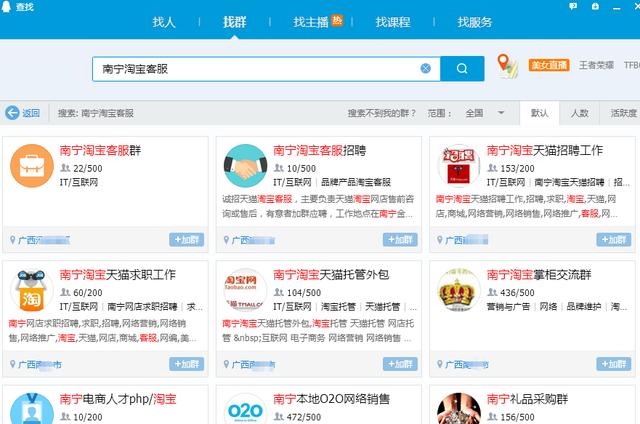Click the back arrow icon next to 返回
The height and width of the screenshot is (424, 640).
(x=12, y=113)
